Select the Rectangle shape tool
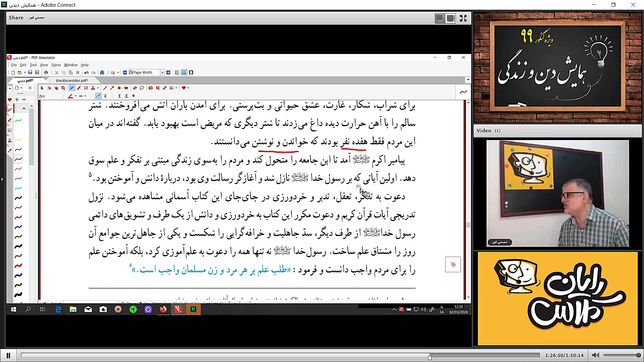644x362 pixels. click(x=119, y=88)
